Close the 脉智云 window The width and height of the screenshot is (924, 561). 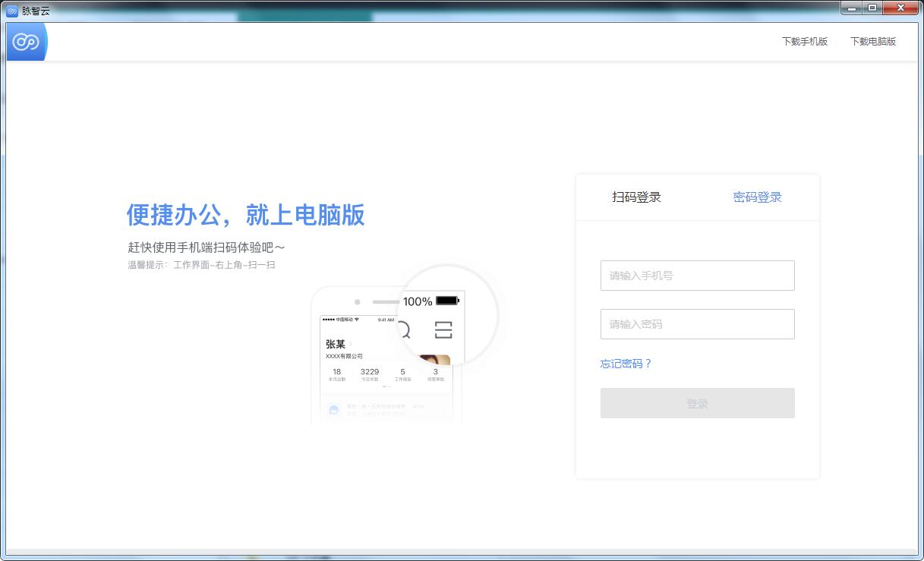click(901, 8)
